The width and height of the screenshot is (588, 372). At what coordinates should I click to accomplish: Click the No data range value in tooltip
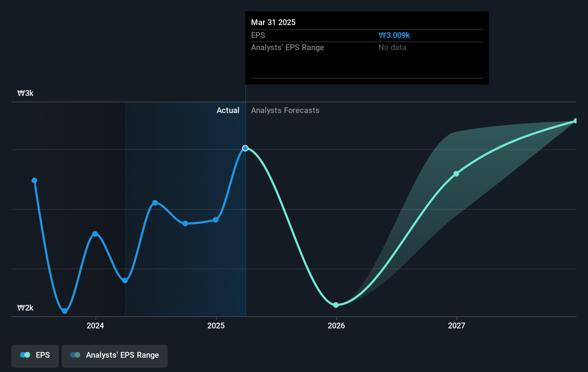(x=392, y=47)
